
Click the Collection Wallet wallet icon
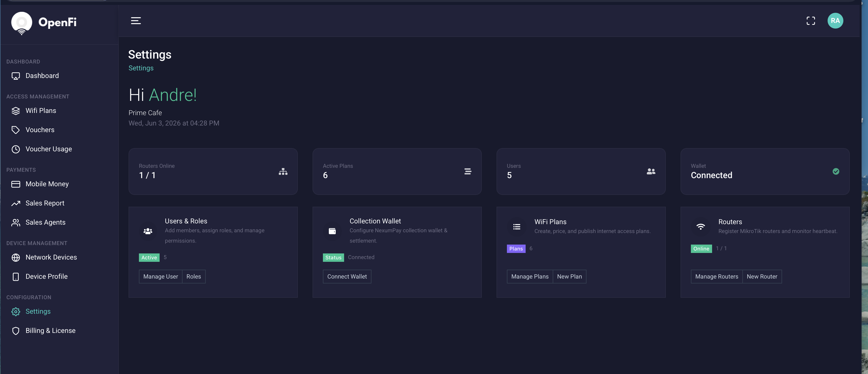pyautogui.click(x=332, y=231)
